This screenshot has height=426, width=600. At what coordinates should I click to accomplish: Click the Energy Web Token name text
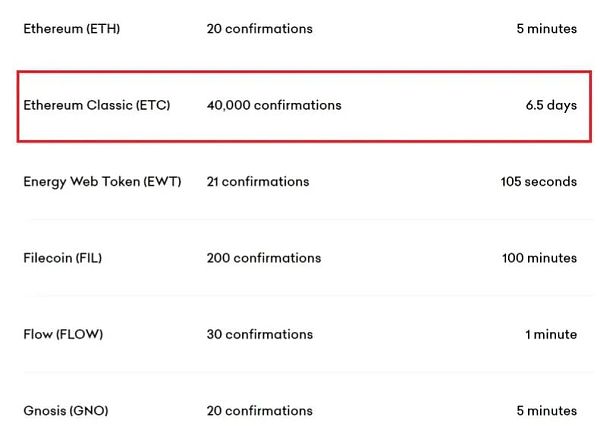(81, 182)
